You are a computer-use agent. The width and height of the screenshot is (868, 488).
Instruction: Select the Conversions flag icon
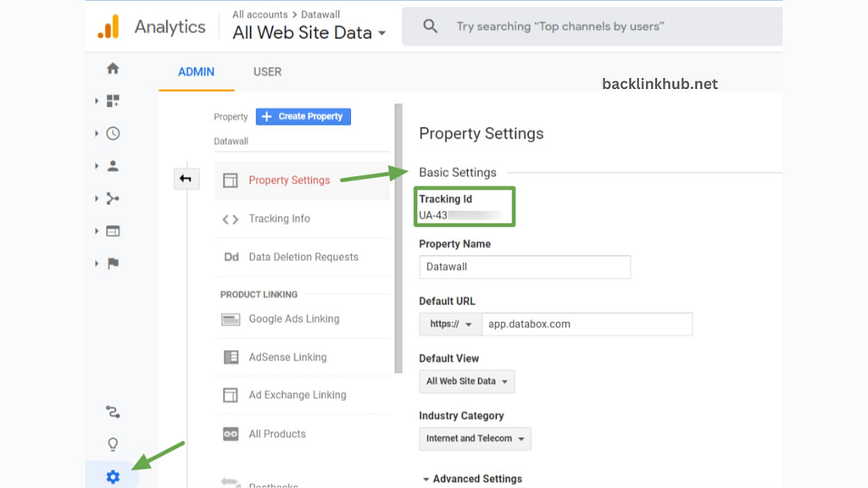112,263
